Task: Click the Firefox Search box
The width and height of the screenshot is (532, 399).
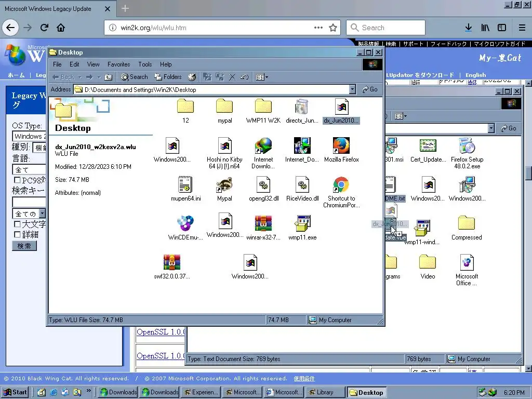Action: click(386, 28)
